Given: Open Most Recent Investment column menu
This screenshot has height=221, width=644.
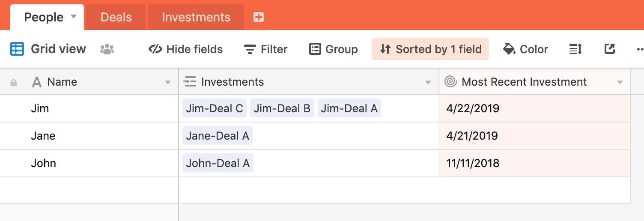Looking at the screenshot, I should [x=620, y=82].
